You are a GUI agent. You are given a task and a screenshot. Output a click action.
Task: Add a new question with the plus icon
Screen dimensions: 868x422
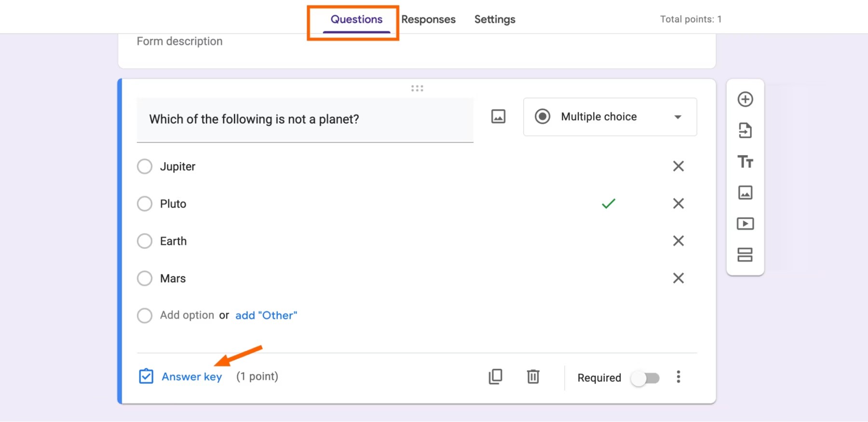(x=745, y=99)
